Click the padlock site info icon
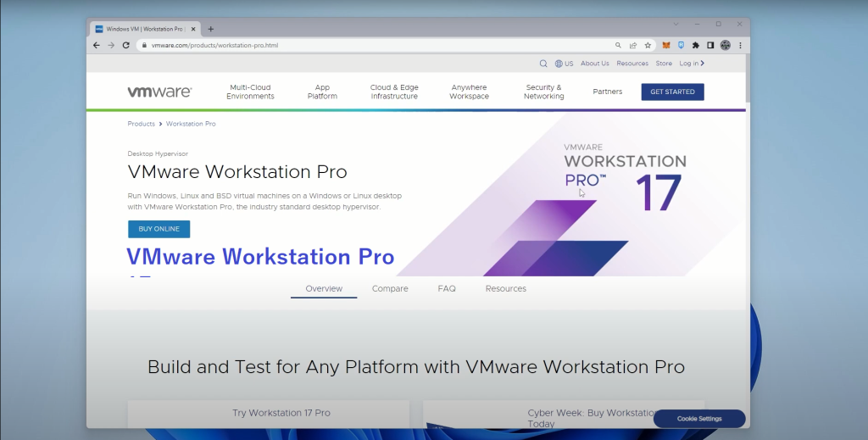Screen dimensions: 868x440 tap(144, 46)
